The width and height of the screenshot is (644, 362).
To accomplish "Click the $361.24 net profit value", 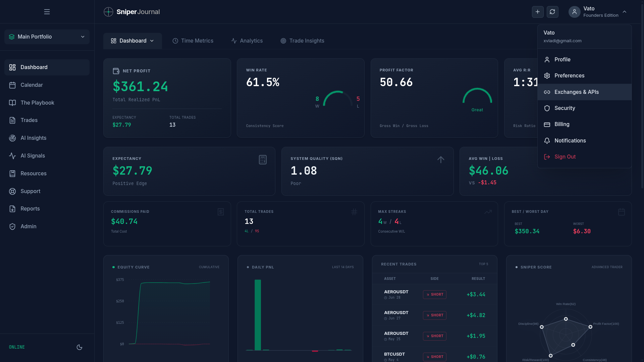I will (x=140, y=87).
